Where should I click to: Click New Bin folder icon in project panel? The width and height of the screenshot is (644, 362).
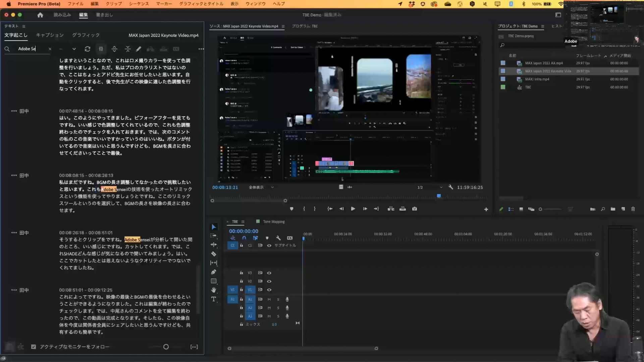click(x=613, y=209)
